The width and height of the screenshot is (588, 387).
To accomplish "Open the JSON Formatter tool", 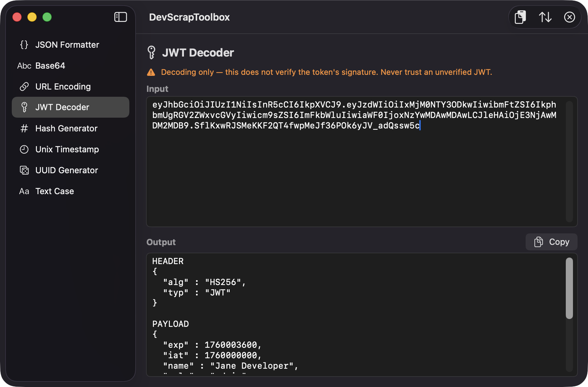I will click(x=71, y=45).
